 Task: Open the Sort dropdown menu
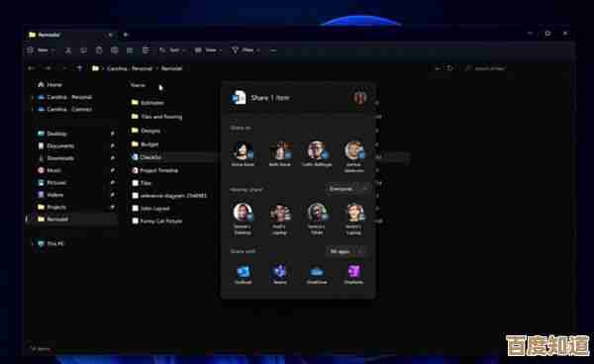(172, 50)
